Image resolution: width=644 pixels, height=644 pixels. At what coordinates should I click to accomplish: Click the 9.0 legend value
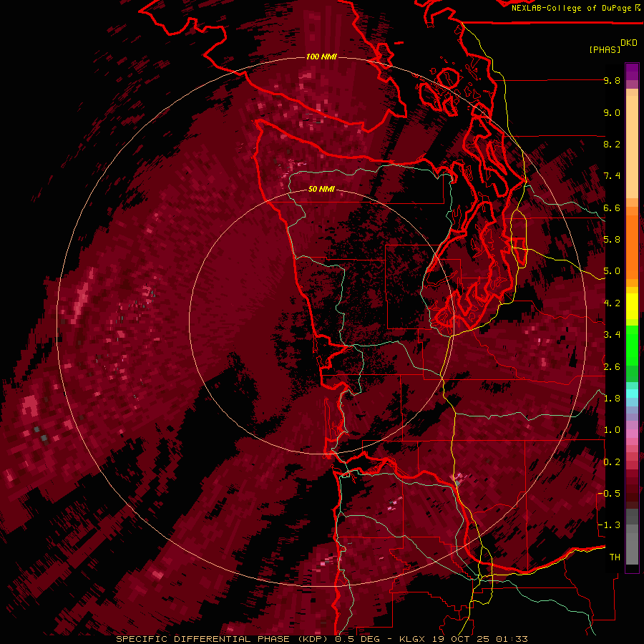tap(612, 113)
